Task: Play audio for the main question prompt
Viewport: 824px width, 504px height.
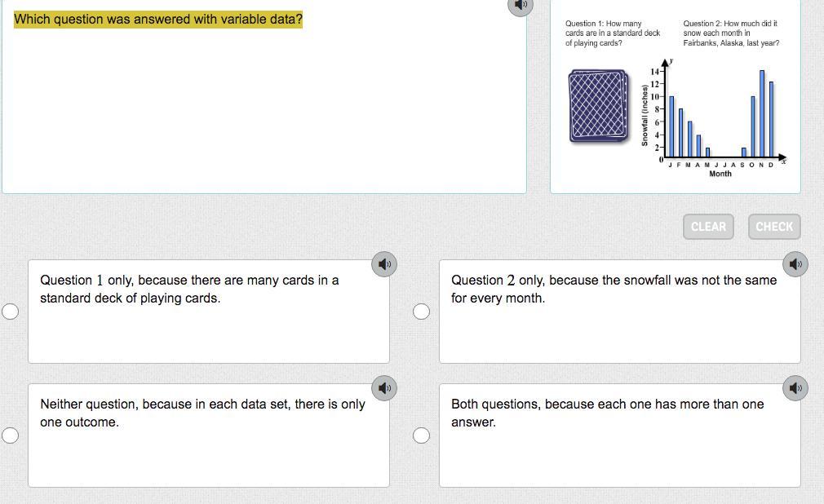Action: coord(520,5)
